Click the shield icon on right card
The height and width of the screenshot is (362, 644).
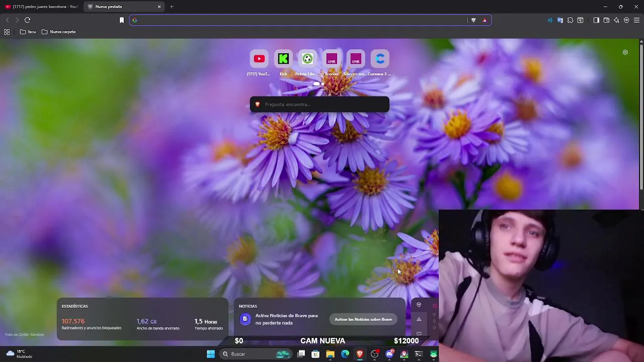(x=419, y=305)
